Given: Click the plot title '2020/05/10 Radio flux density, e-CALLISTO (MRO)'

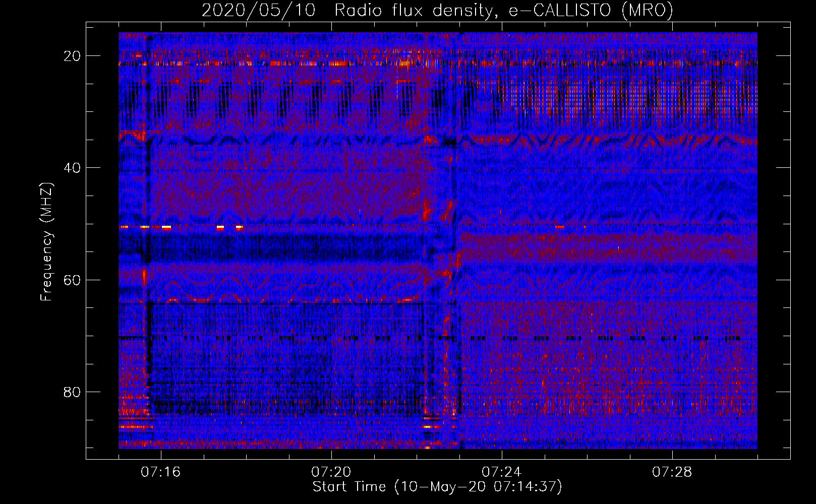Looking at the screenshot, I should coord(438,10).
